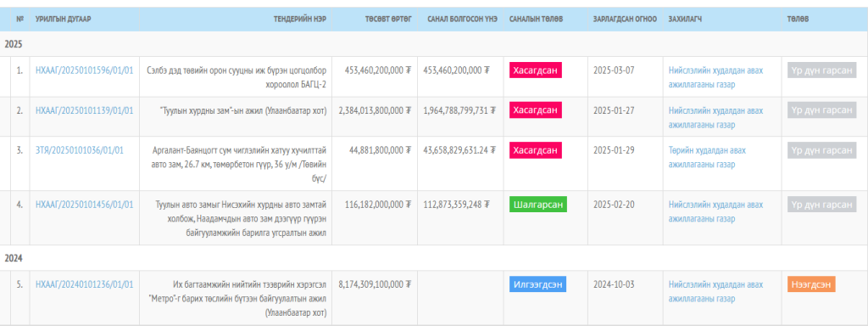
Task: Select the 2025 year group row
Action: click(434, 44)
